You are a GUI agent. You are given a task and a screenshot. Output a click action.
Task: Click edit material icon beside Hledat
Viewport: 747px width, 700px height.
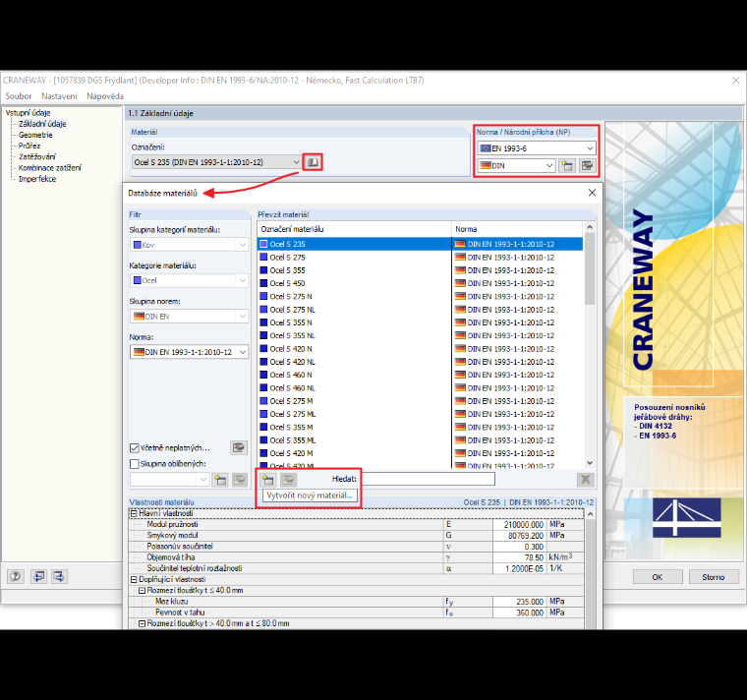click(288, 480)
